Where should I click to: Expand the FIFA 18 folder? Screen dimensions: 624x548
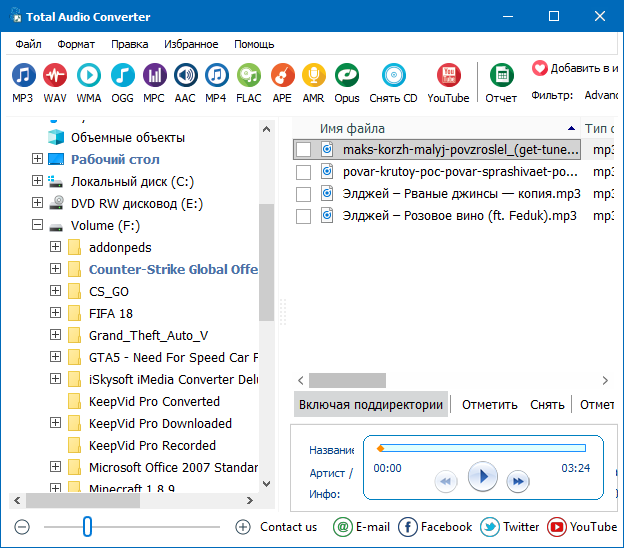click(56, 313)
